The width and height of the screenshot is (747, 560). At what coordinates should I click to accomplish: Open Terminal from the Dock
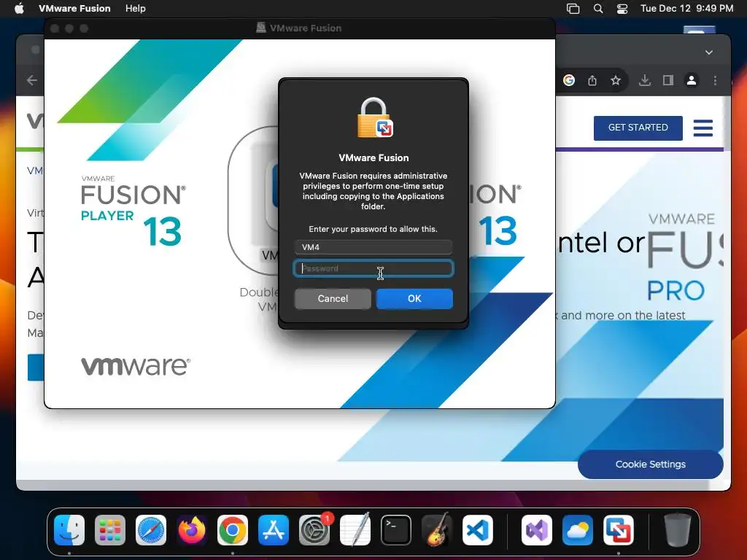click(396, 530)
